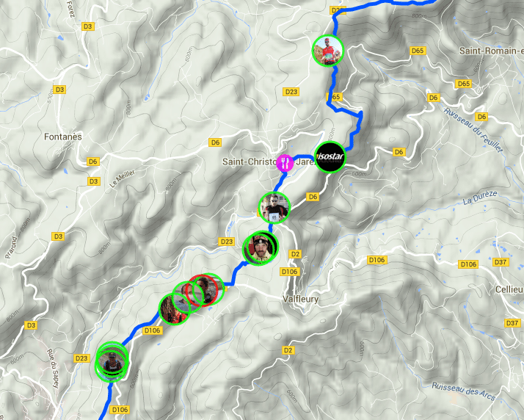Select the La Durèze river label
Screen dimensions: 524x420
(x=480, y=198)
